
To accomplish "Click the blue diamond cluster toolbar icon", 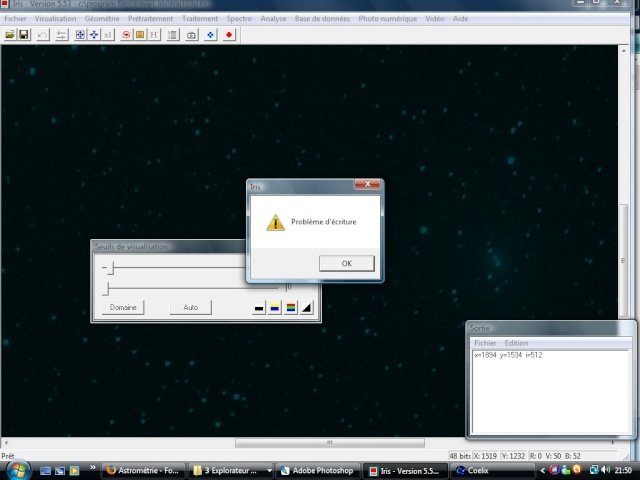I will (210, 35).
